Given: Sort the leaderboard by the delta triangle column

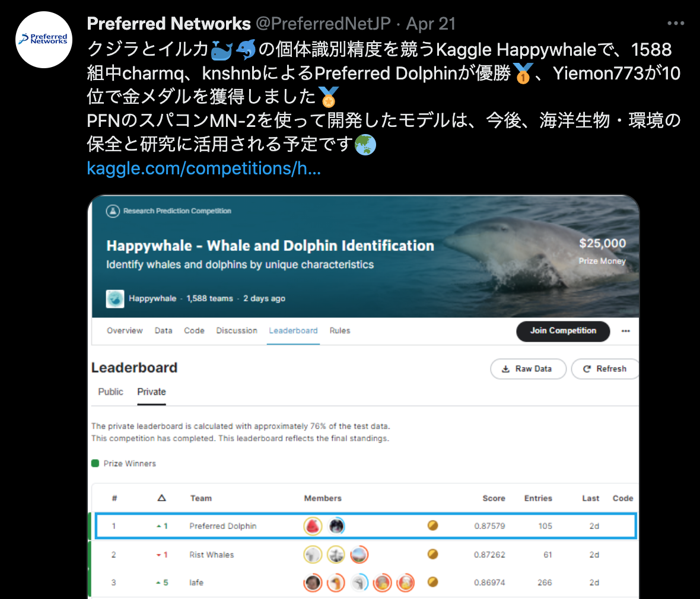Looking at the screenshot, I should point(161,498).
